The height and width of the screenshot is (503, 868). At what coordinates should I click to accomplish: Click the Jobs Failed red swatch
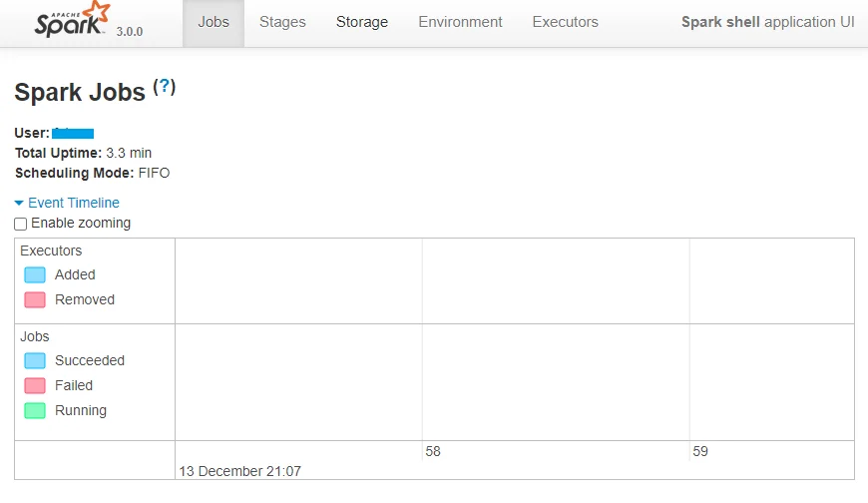pos(35,386)
